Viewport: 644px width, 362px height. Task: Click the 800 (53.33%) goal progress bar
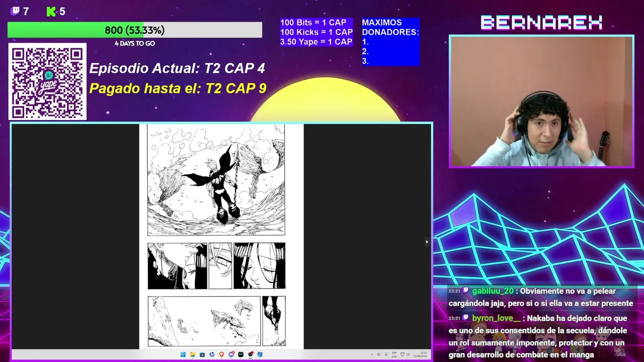tap(135, 30)
